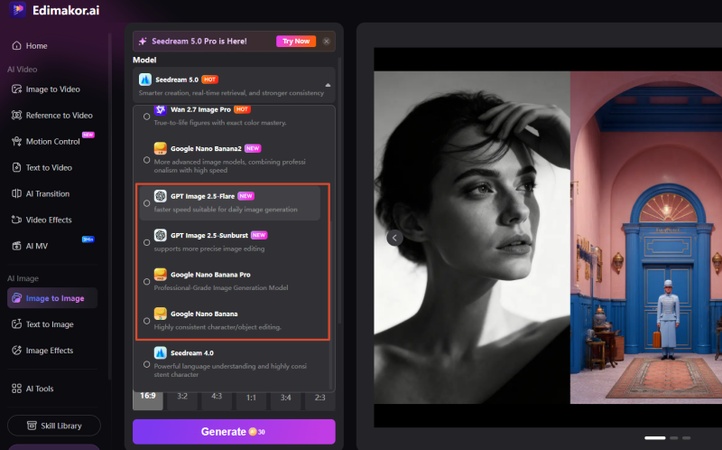
Task: Select the 3:2 aspect ratio
Action: click(182, 399)
